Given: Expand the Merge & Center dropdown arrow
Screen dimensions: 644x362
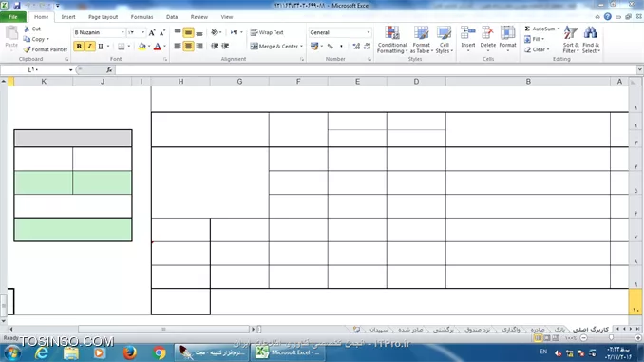Looking at the screenshot, I should (301, 46).
